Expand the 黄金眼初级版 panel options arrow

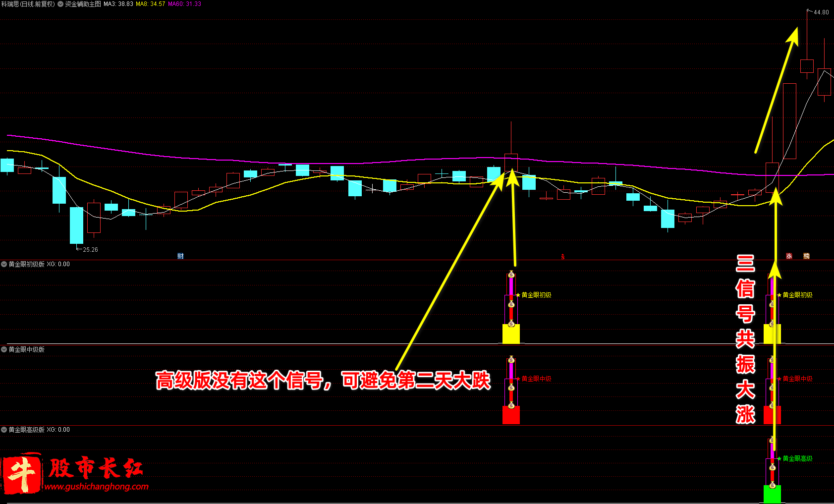tap(4, 264)
